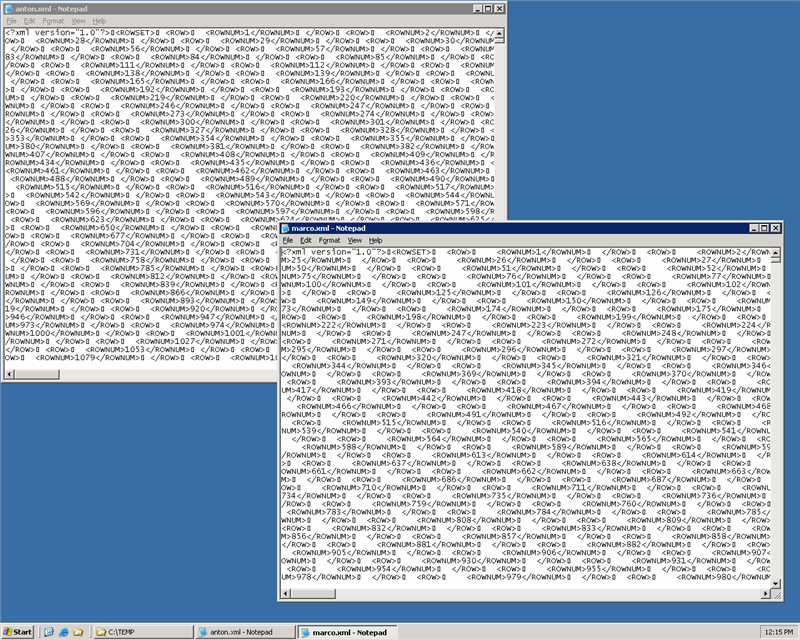Click Show Desktop quick launch icon

tap(49, 632)
